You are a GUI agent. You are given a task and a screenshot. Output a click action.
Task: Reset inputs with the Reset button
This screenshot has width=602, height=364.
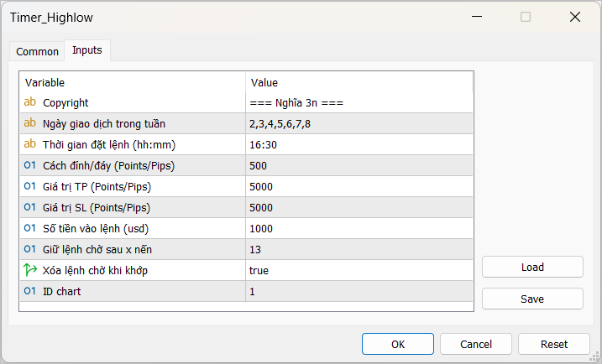[553, 344]
